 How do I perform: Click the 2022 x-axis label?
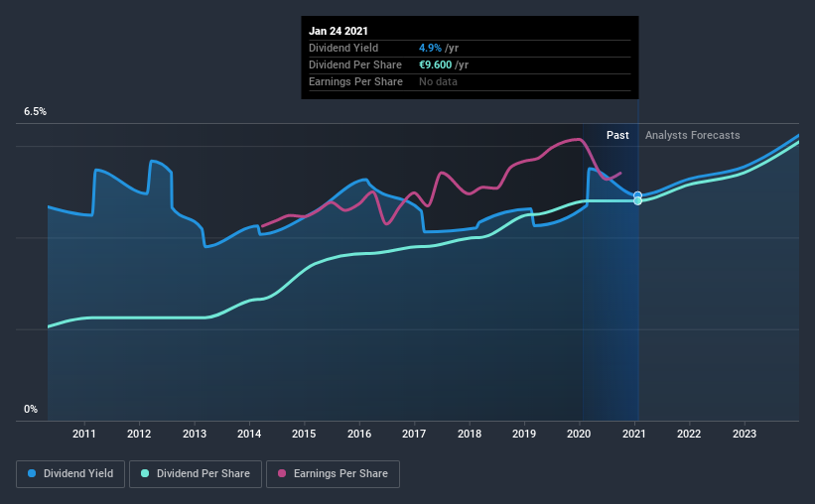pos(689,434)
